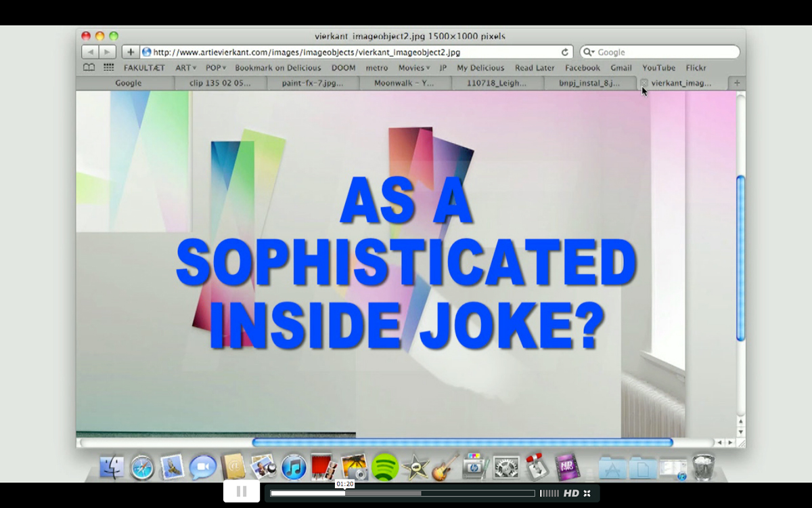Image resolution: width=812 pixels, height=508 pixels.
Task: Launch Spotify from the dock
Action: pos(385,467)
